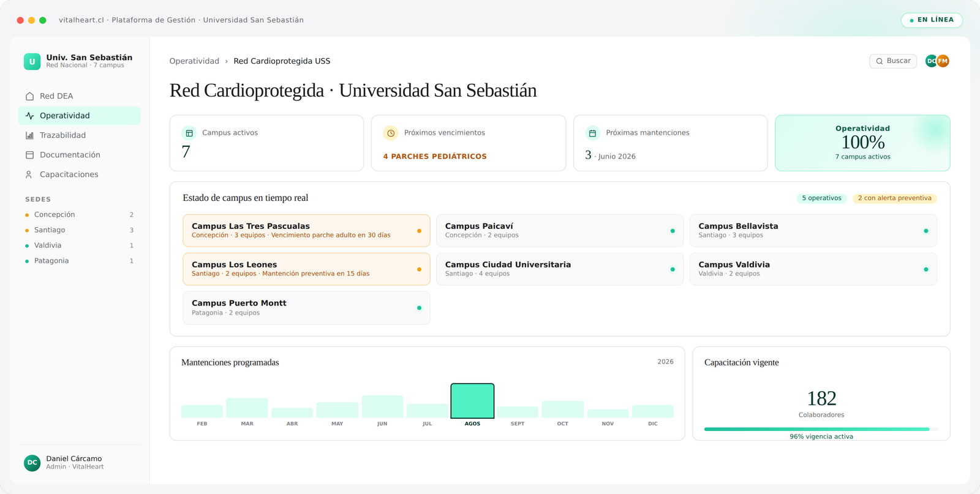Click the DC avatar in top bar
980x494 pixels.
pyautogui.click(x=930, y=61)
